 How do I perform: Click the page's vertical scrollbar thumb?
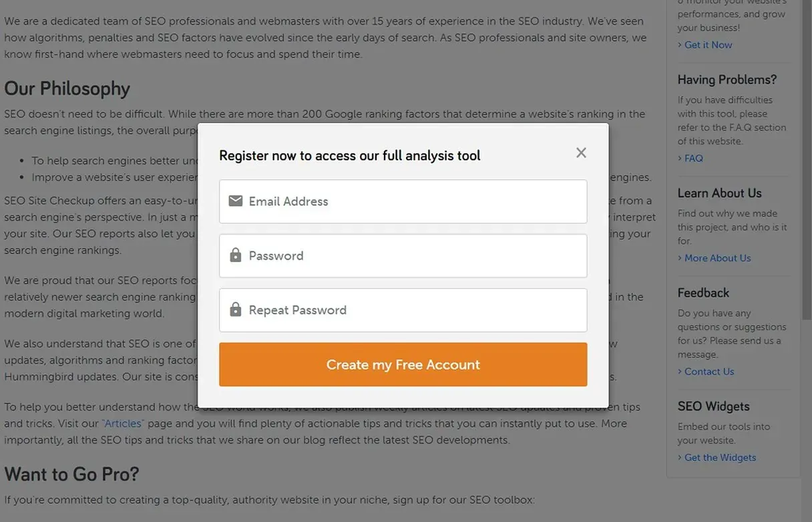click(x=807, y=160)
